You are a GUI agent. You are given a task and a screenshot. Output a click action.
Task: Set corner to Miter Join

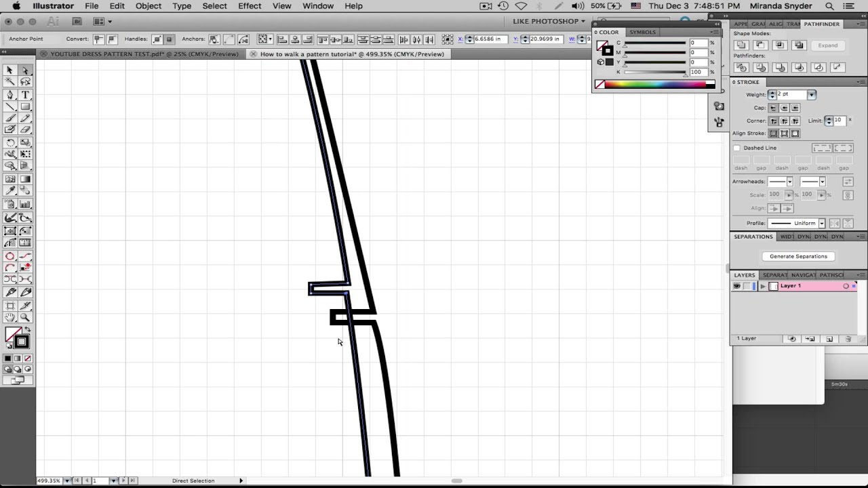point(774,121)
